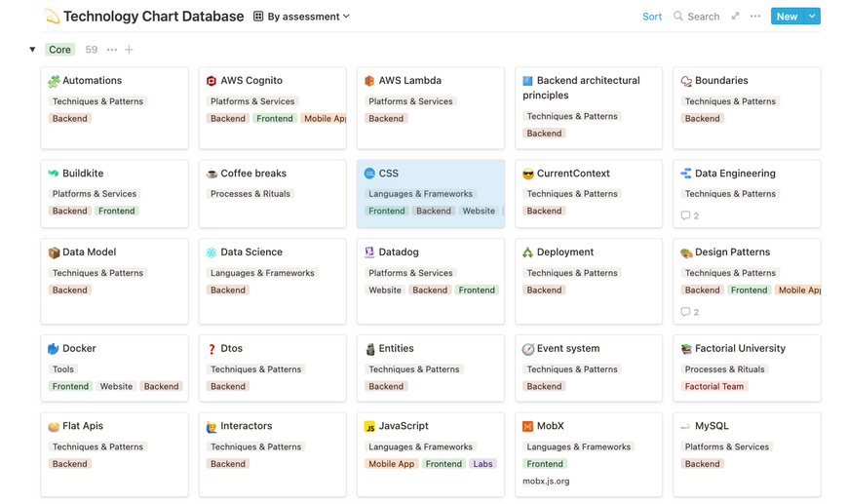Click the CurrentContext sunglasses emoji icon
The height and width of the screenshot is (504, 848).
(x=528, y=174)
